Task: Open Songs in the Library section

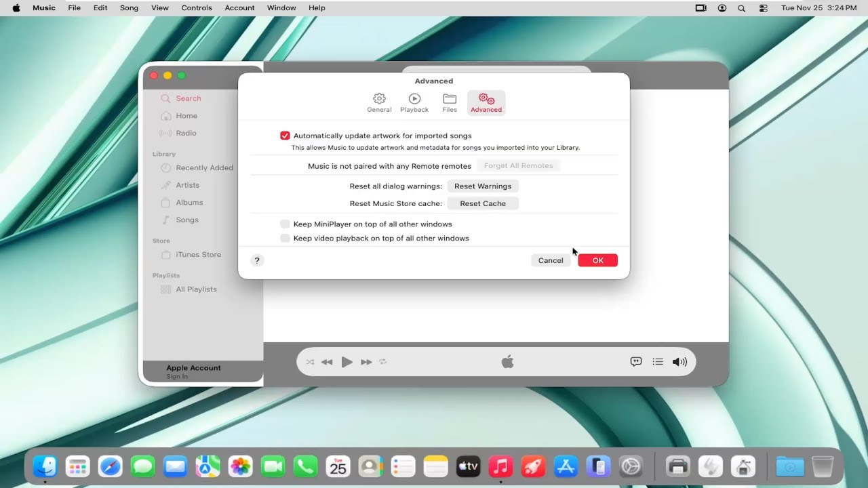Action: (x=180, y=220)
